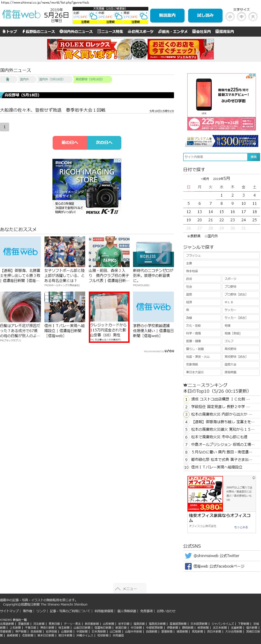Click the site search input field
The height and width of the screenshot is (644, 261).
[215, 157]
